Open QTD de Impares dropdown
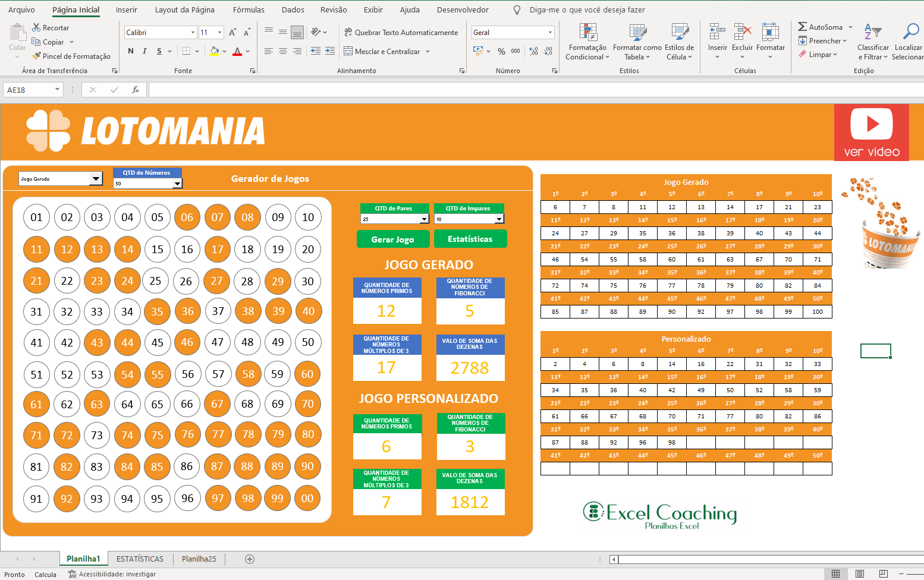Screen dimensions: 924x580 click(x=499, y=219)
